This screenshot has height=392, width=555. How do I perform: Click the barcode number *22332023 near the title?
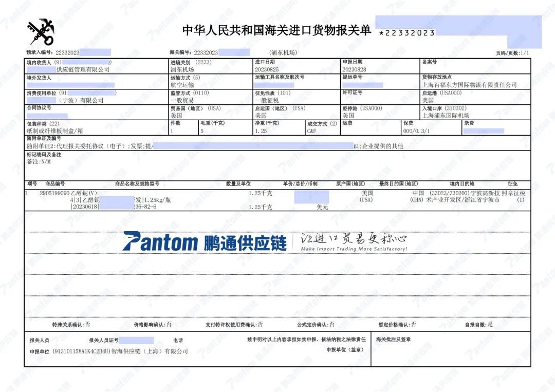pyautogui.click(x=406, y=33)
